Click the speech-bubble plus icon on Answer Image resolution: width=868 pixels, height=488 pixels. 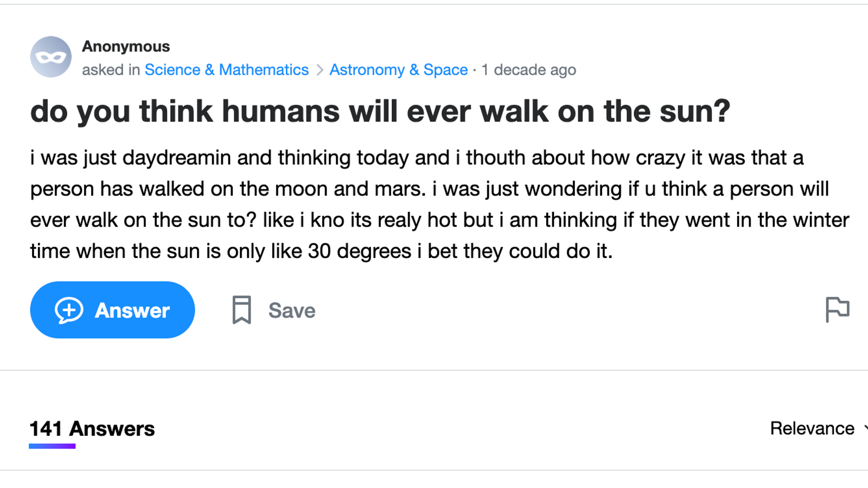pyautogui.click(x=69, y=310)
